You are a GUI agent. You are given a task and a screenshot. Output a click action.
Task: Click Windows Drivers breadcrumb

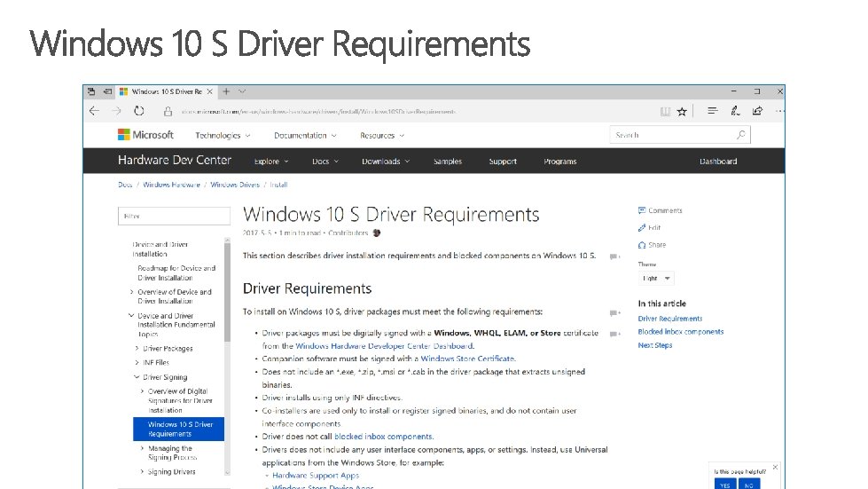point(235,185)
